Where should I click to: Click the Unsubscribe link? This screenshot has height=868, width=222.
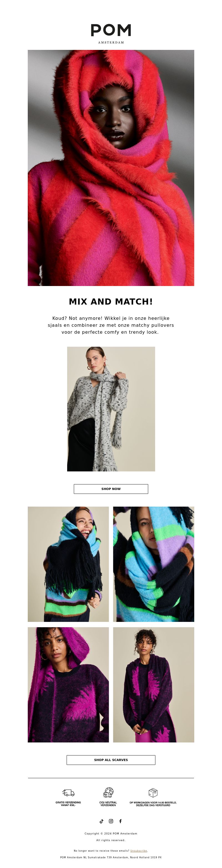139,851
